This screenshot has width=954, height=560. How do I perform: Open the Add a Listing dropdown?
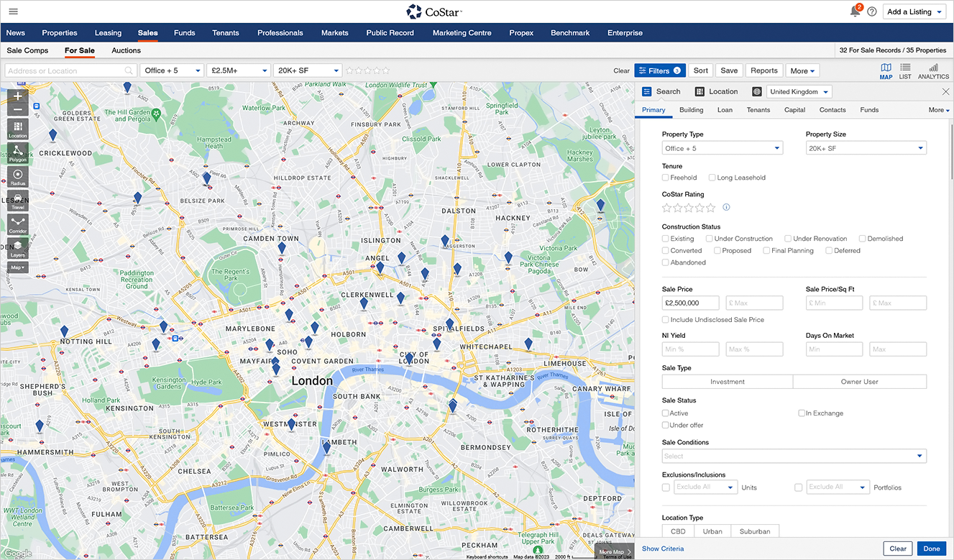tap(914, 12)
